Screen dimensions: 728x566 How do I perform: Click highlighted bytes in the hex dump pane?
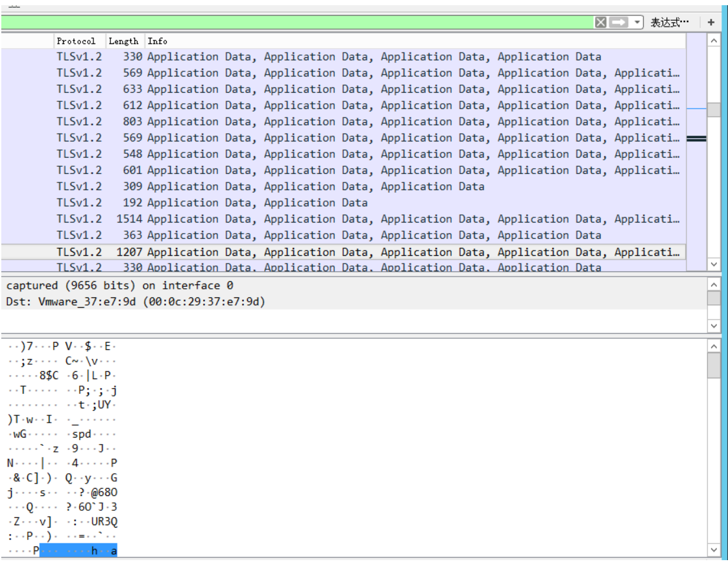click(78, 552)
